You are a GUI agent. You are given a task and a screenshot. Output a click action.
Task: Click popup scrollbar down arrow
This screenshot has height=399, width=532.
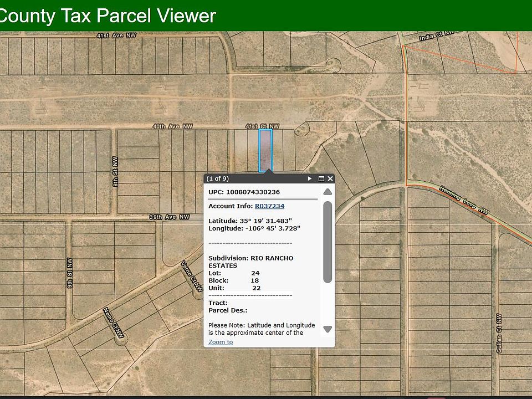click(x=328, y=329)
